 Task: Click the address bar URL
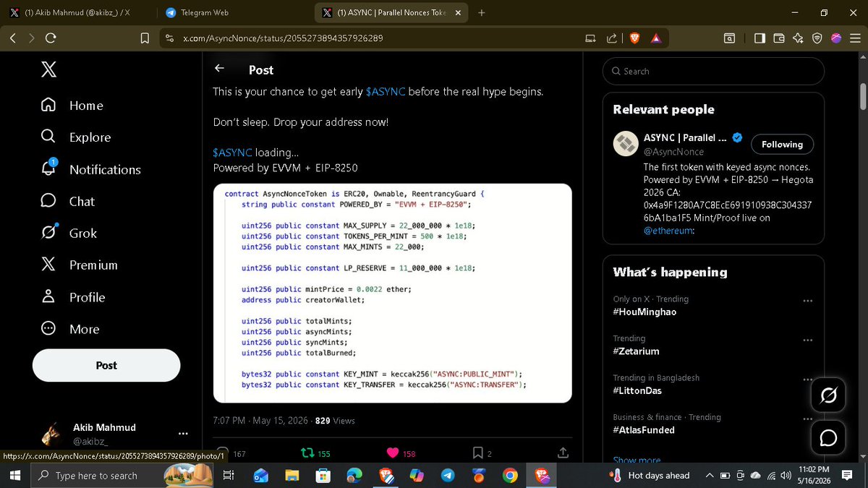pos(283,38)
